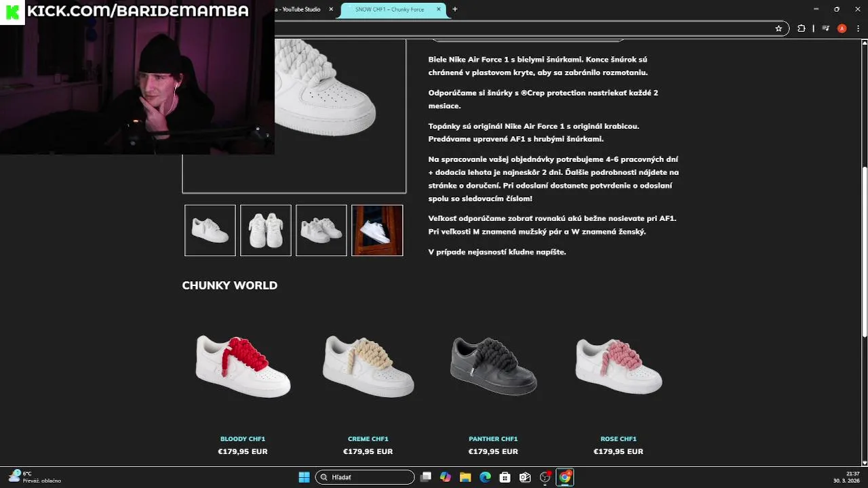868x488 pixels.
Task: Click the Hľadať taskbar search box
Action: coord(365,477)
